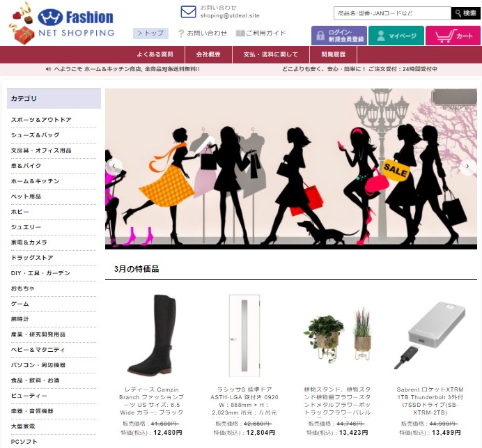Open マイページ with person icon
This screenshot has width=482, height=448.
click(396, 36)
